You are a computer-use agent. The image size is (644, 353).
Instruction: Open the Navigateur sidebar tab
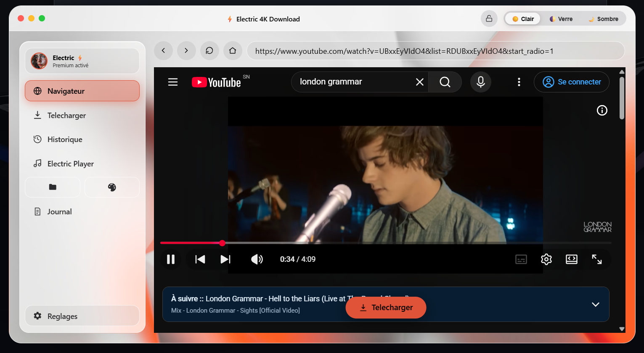click(82, 91)
